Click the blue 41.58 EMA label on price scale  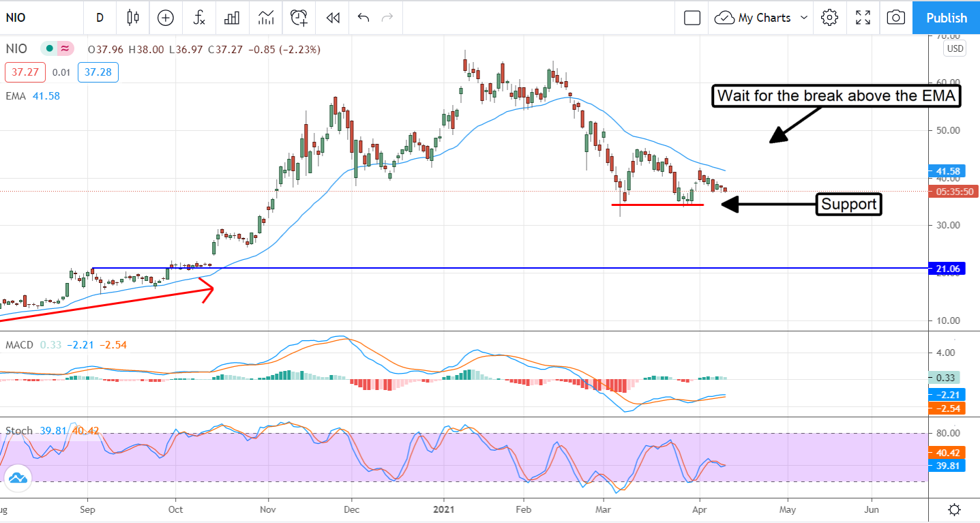pyautogui.click(x=948, y=171)
